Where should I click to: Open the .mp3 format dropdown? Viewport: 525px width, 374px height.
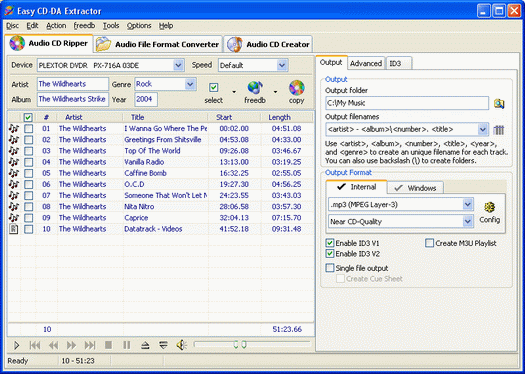(x=467, y=204)
